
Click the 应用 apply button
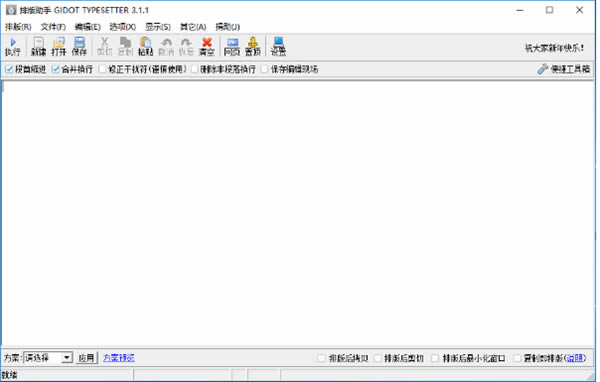(86, 358)
